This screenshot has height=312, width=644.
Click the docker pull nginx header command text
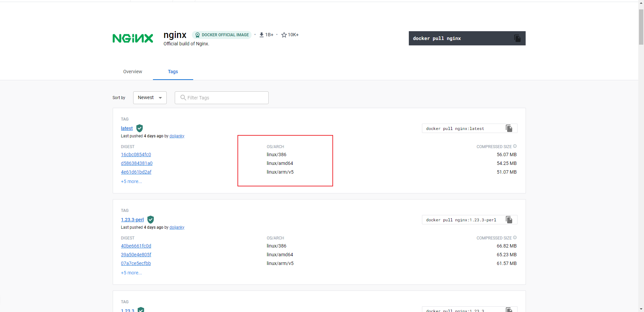[437, 38]
